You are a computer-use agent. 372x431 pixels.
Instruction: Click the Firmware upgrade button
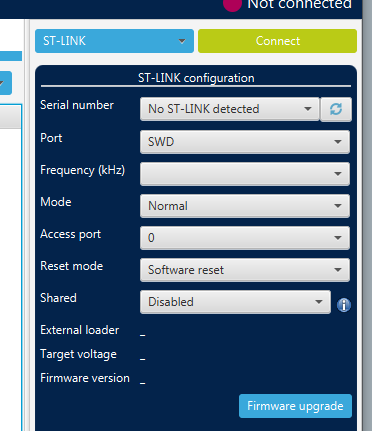(x=295, y=406)
